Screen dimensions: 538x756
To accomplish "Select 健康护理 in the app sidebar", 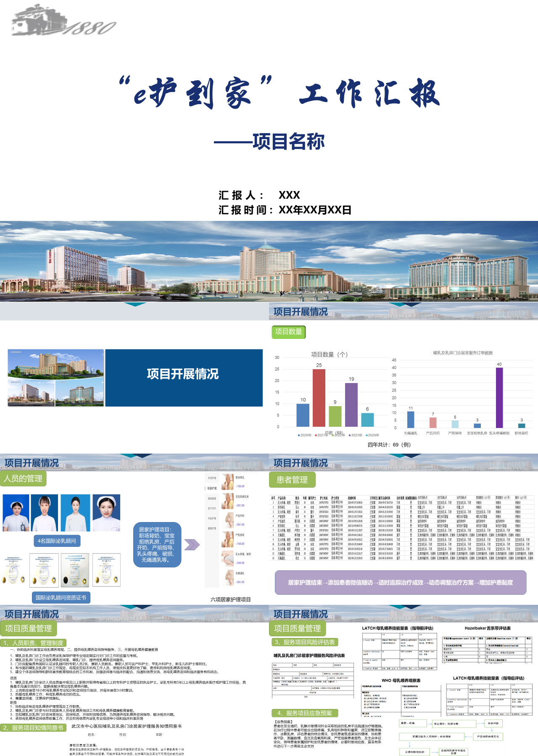I will 212,528.
